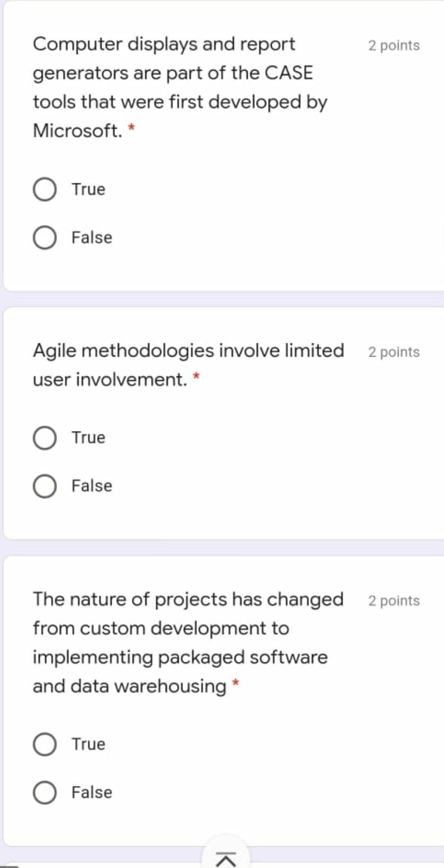Click the False label in the Agile question
This screenshot has width=444, height=868.
pos(91,485)
